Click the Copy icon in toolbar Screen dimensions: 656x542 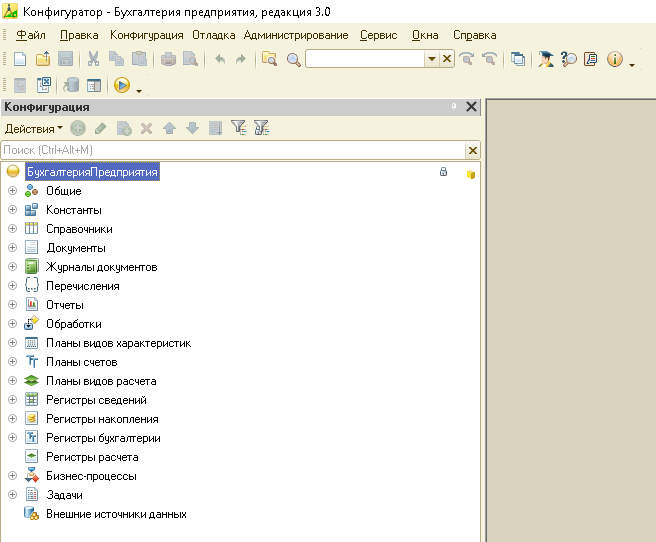(116, 59)
